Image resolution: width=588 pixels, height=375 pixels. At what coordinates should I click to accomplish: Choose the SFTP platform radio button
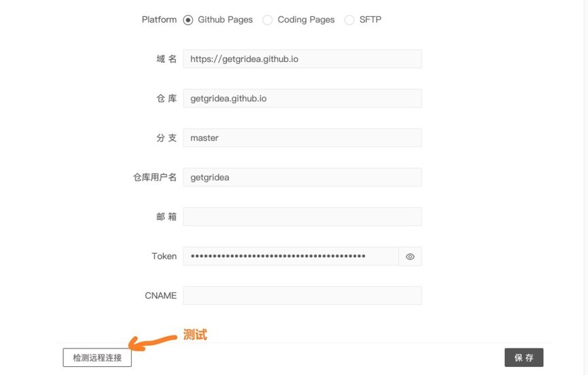click(349, 20)
